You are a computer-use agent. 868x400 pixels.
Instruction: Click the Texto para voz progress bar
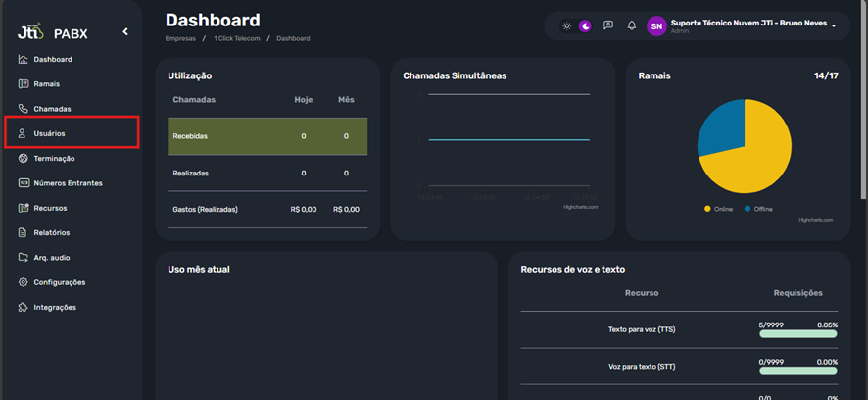(797, 334)
